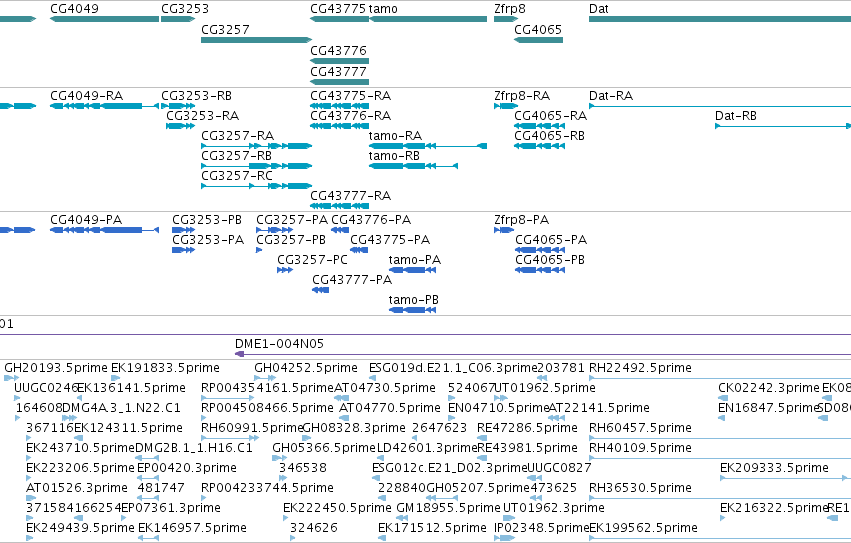
Task: Click transcript CG4049-RA
Action: 104,106
